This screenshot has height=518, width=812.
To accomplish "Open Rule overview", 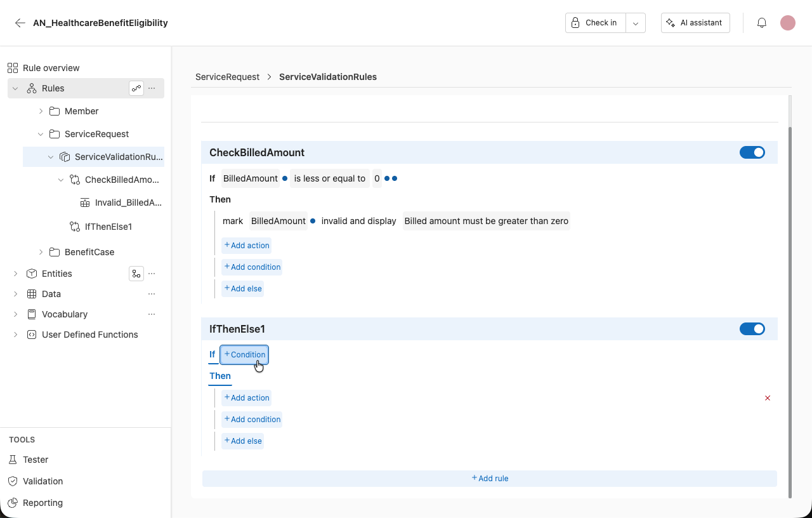I will pos(51,68).
